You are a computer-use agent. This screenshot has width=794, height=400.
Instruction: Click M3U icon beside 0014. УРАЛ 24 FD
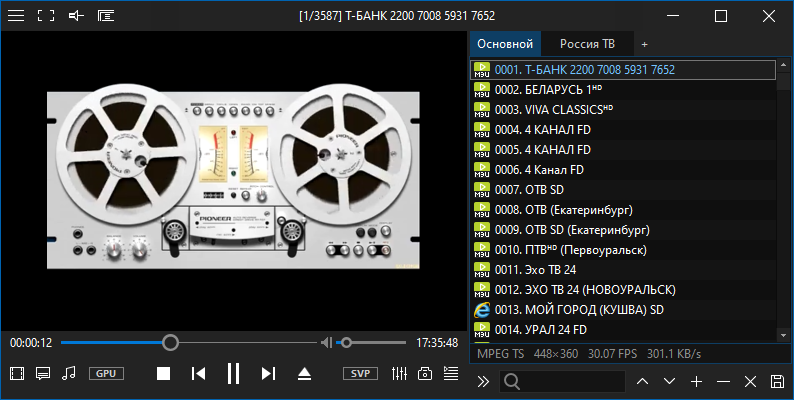[x=482, y=330]
